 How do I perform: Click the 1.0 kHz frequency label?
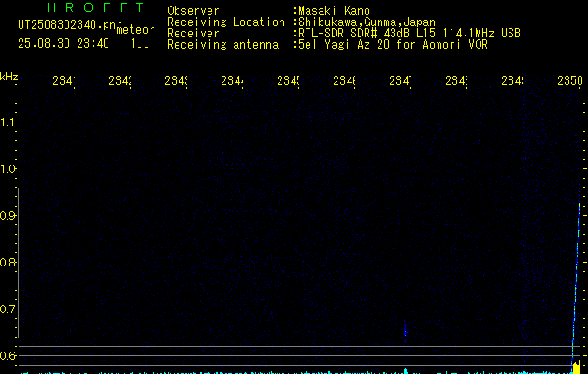(7, 169)
